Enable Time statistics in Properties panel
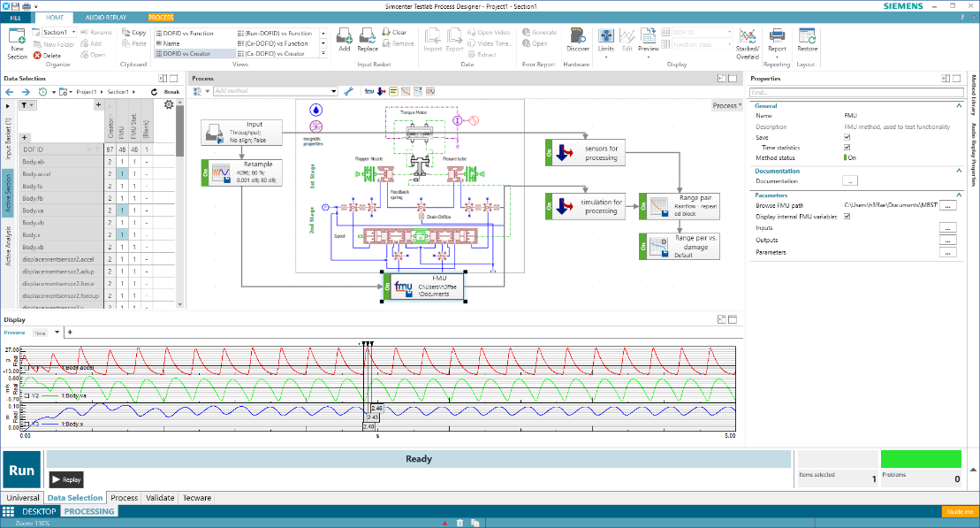The image size is (980, 528). (847, 148)
